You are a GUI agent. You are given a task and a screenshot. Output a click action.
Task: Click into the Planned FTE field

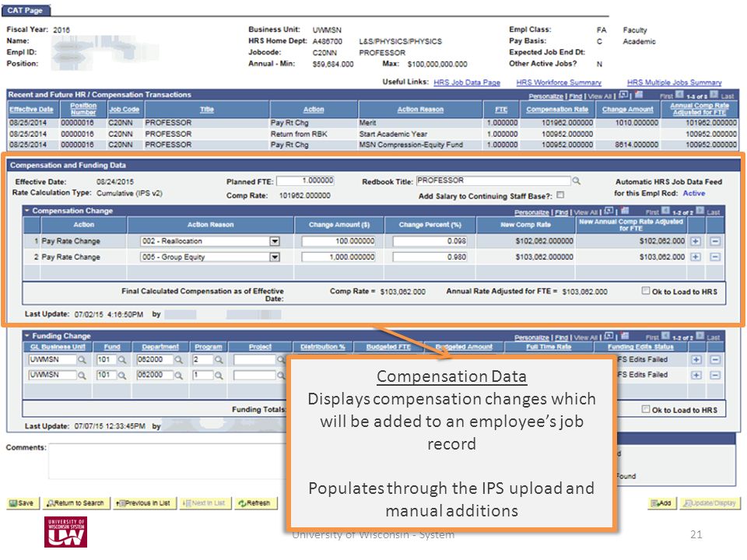point(305,181)
